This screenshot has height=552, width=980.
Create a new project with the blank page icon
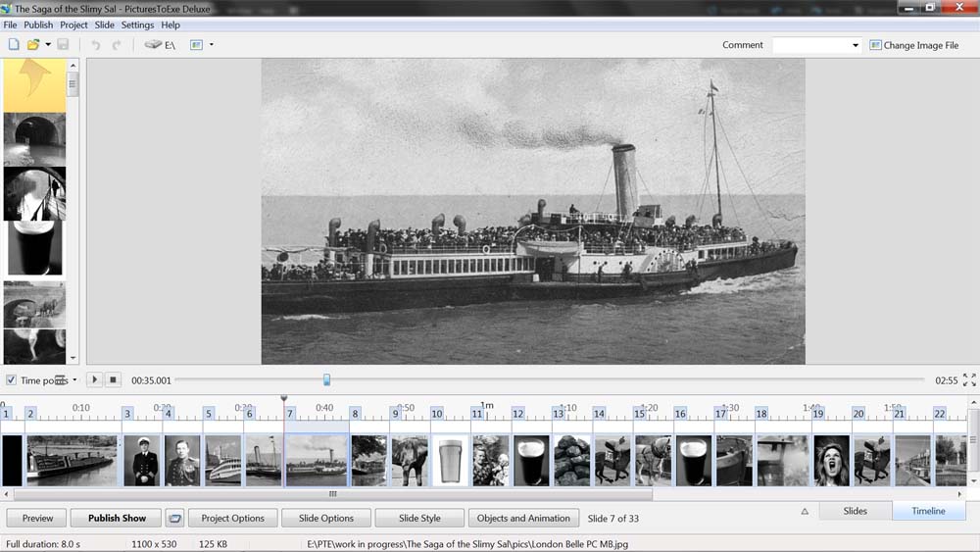click(14, 45)
